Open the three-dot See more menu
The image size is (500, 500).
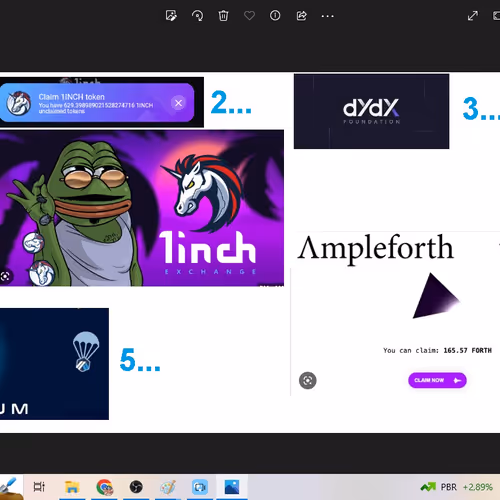pos(327,16)
